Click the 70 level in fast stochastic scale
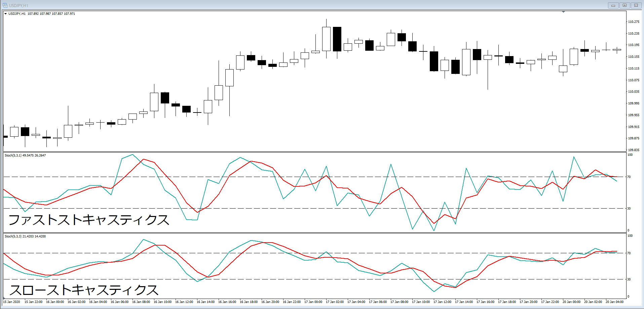 (629, 177)
